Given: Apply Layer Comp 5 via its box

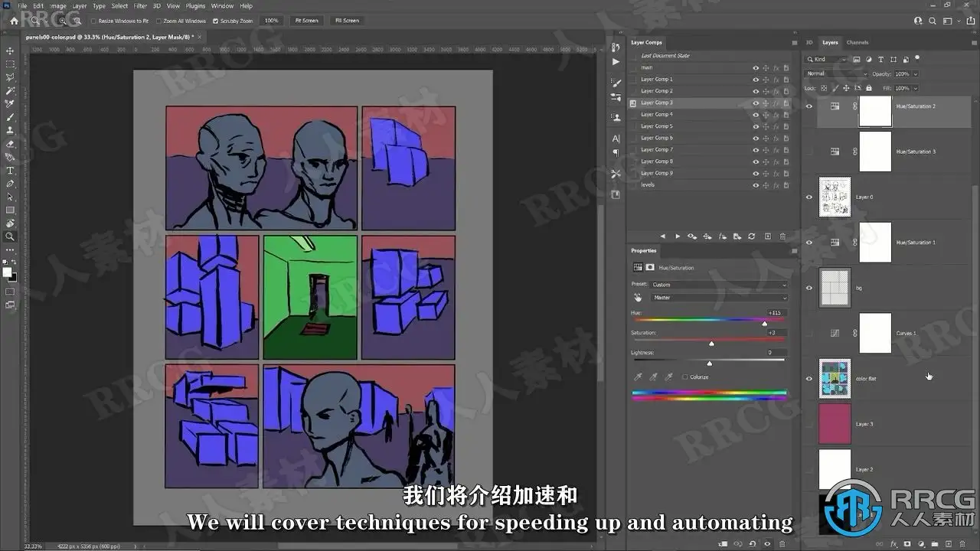Looking at the screenshot, I should tap(632, 126).
